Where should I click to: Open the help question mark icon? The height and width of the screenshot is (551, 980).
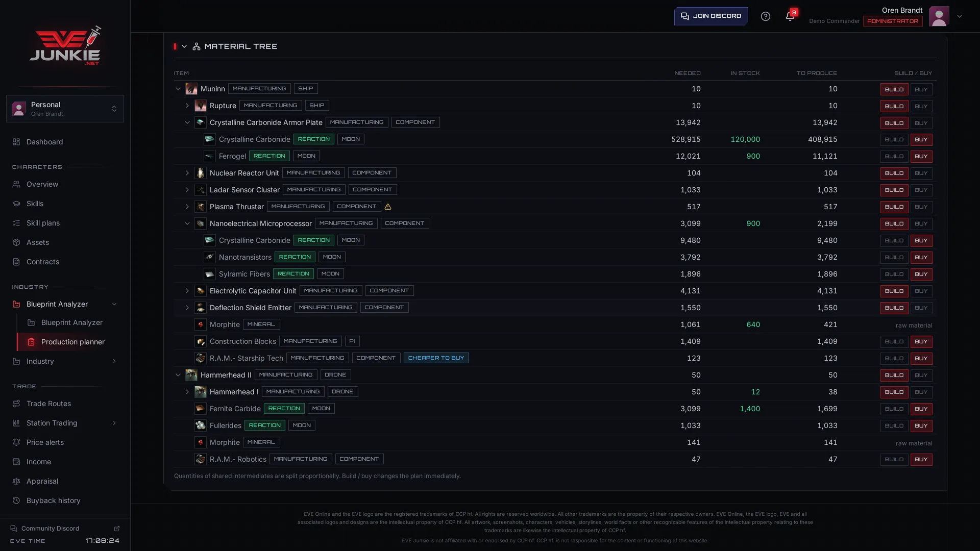(765, 16)
